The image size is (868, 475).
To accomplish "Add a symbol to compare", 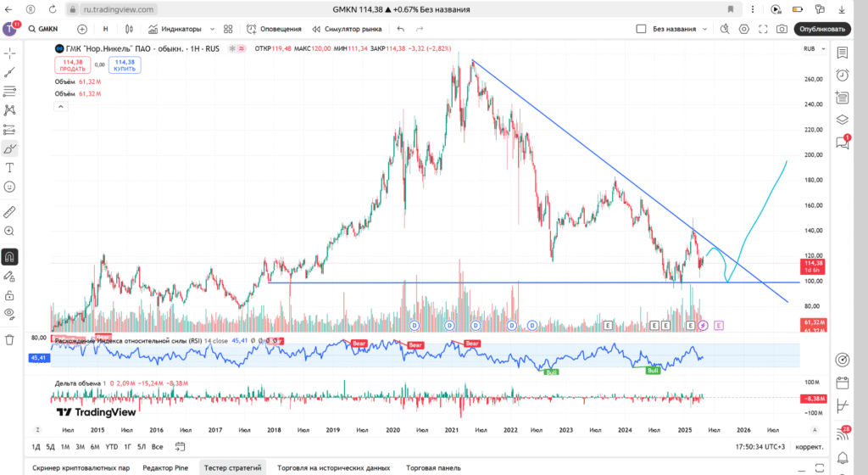I will click(x=82, y=29).
